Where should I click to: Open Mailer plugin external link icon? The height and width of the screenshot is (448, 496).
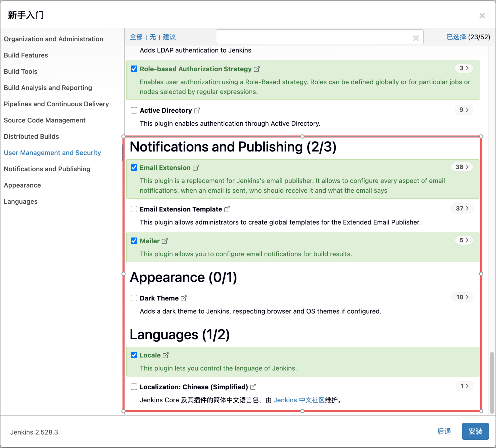click(165, 241)
